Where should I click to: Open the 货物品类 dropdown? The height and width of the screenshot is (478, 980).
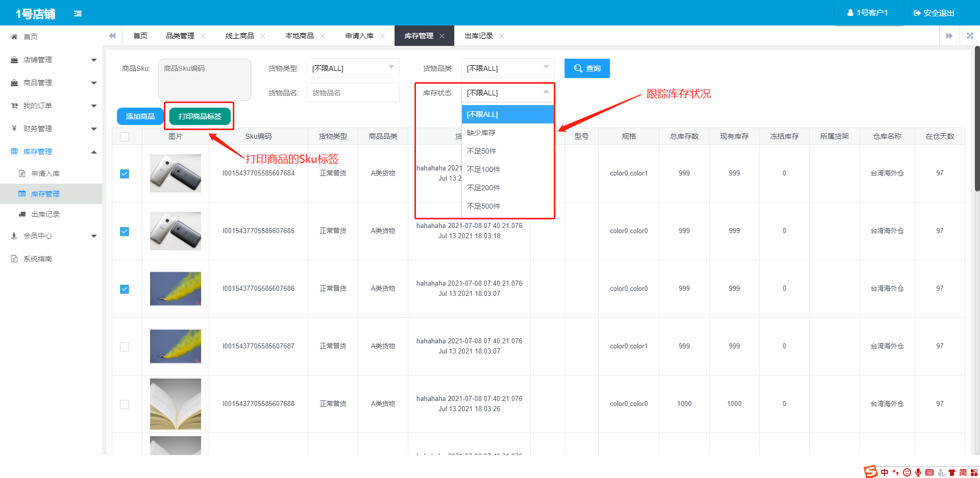point(508,68)
